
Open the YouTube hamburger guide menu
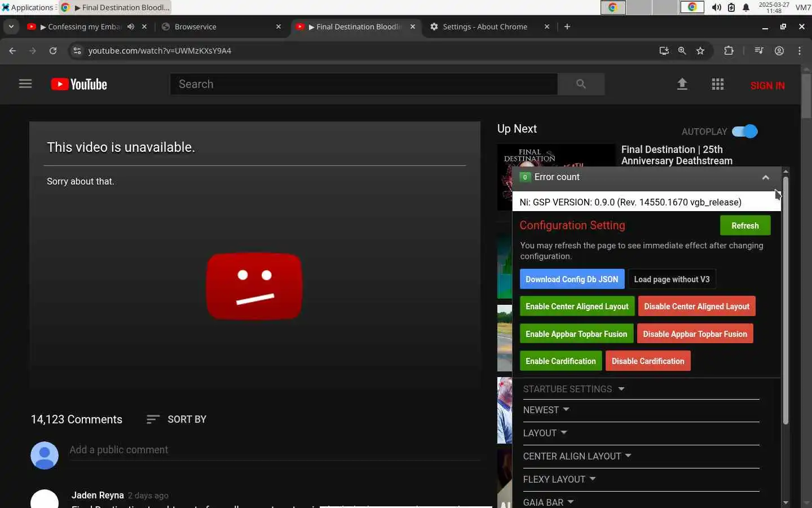pos(25,84)
